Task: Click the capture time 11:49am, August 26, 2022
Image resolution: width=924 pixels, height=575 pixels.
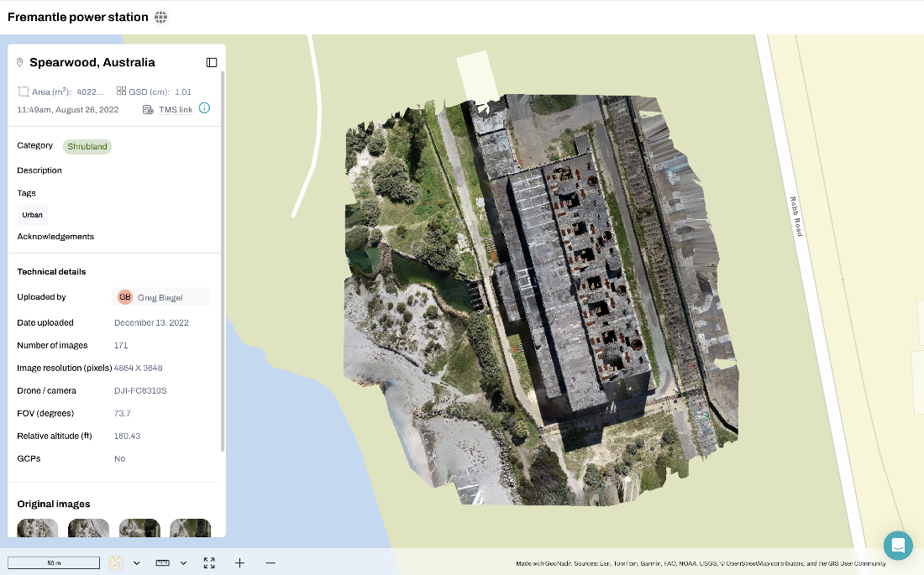Action: pos(68,110)
